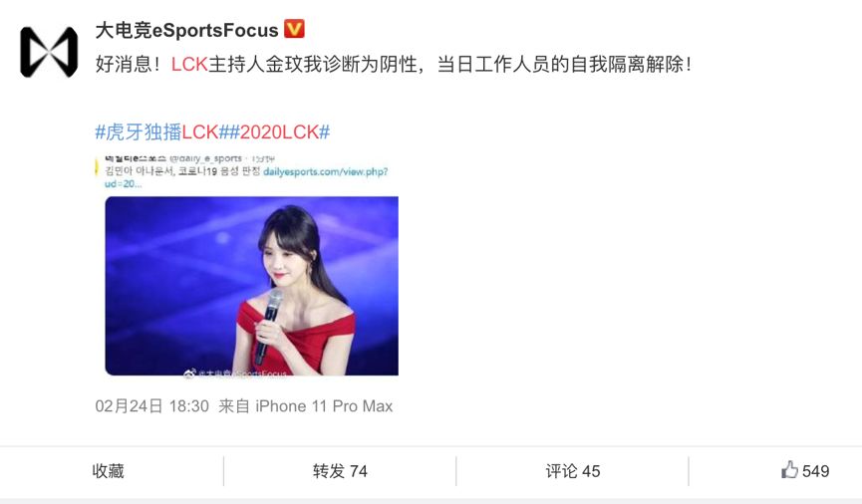Click the 549 like count
Image resolution: width=862 pixels, height=504 pixels.
tap(815, 471)
